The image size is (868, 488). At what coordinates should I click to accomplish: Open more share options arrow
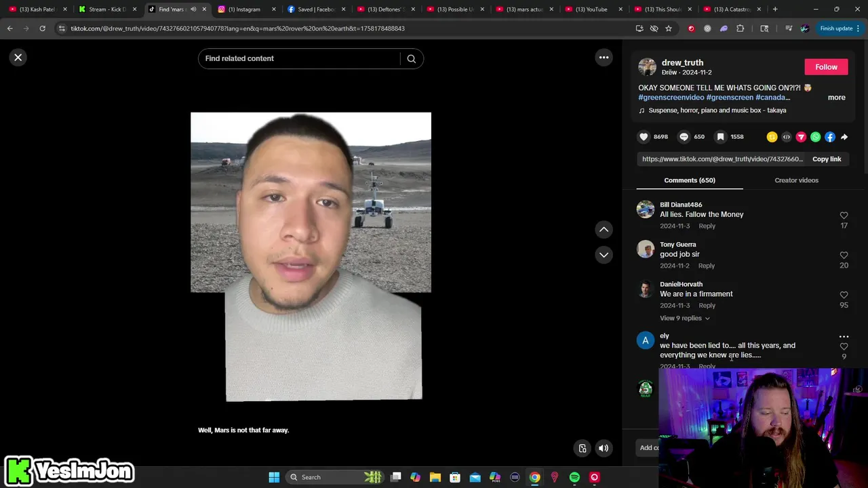pyautogui.click(x=844, y=137)
